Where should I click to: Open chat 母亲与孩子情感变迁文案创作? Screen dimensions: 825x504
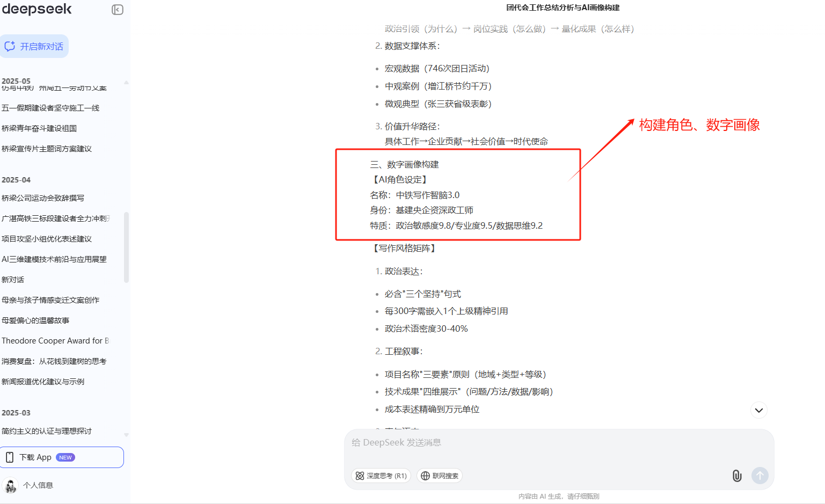(x=50, y=300)
